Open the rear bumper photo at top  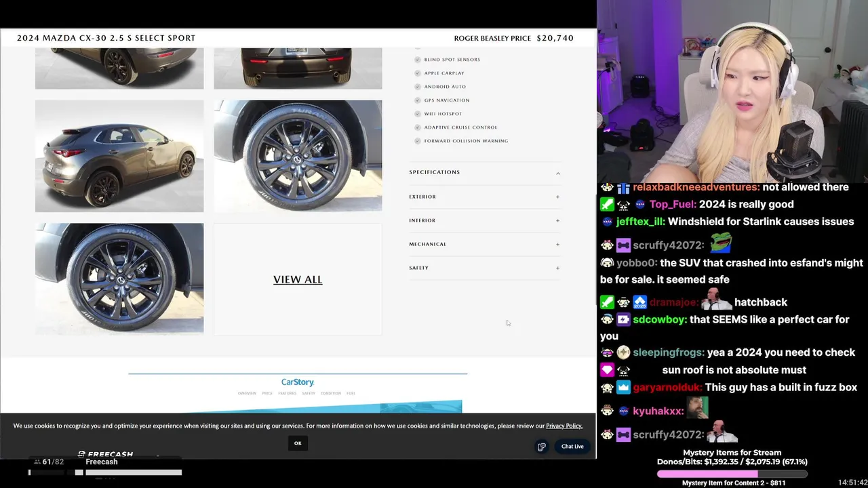click(298, 68)
